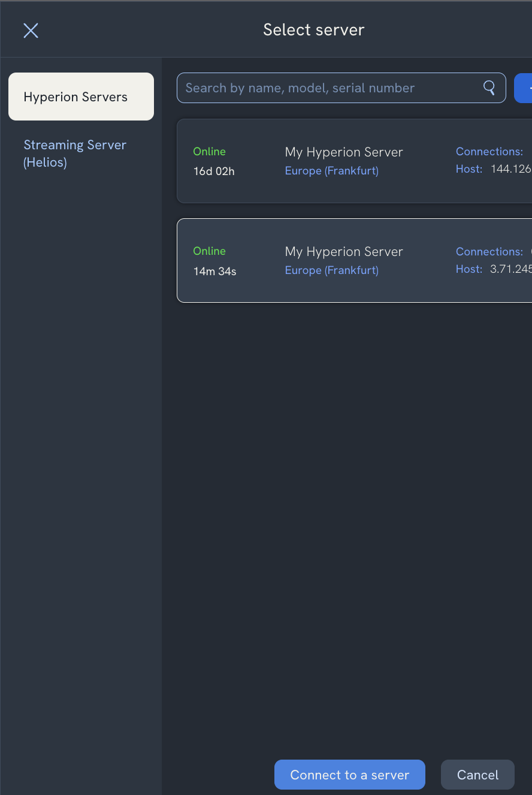532x795 pixels.
Task: Open the Streaming Server (Helios) tab
Action: coord(75,153)
